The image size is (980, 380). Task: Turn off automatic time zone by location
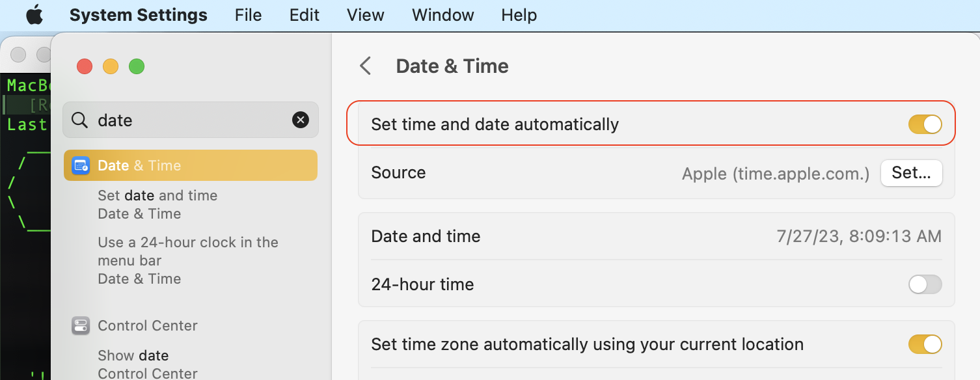(x=925, y=344)
